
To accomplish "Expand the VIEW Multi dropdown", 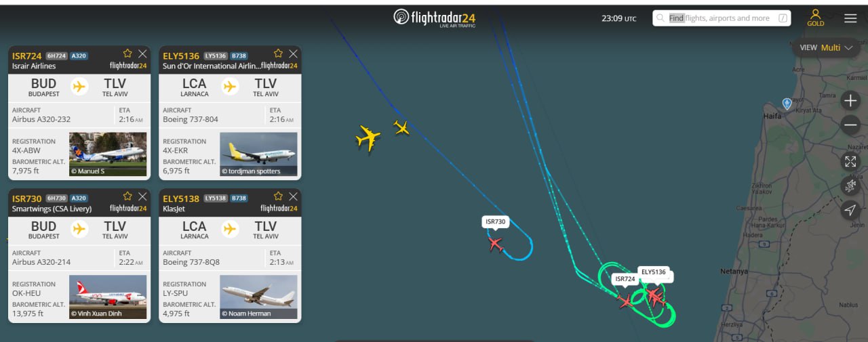I will tap(826, 47).
